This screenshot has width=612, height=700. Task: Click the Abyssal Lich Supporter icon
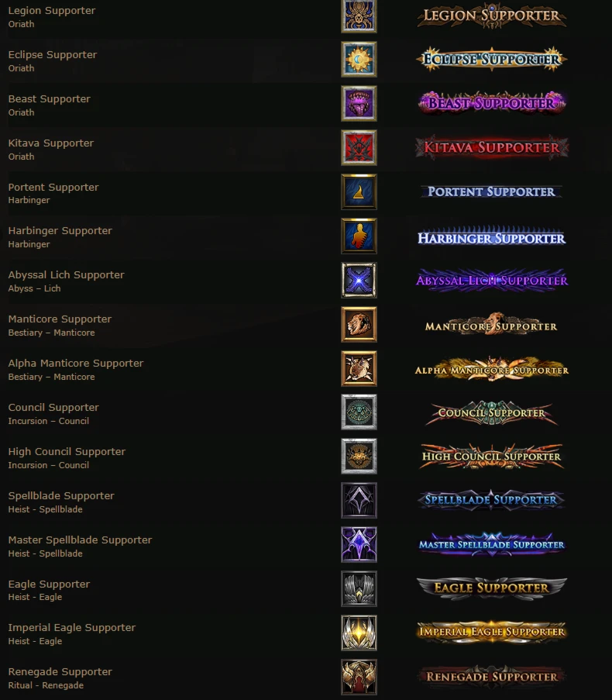[x=359, y=281]
